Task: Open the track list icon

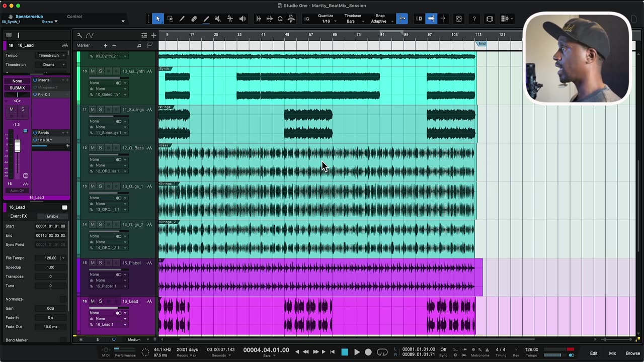Action: click(x=144, y=35)
